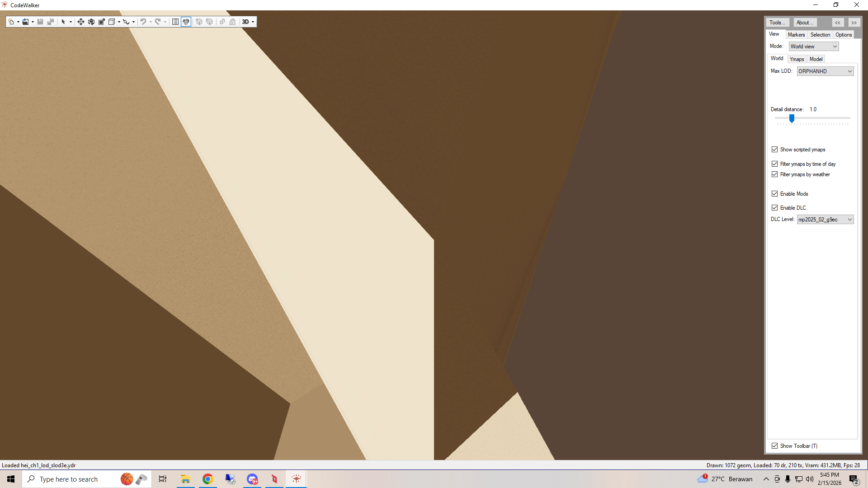Disable the Enable Mods checkbox
Image resolution: width=868 pixels, height=488 pixels.
tap(775, 194)
